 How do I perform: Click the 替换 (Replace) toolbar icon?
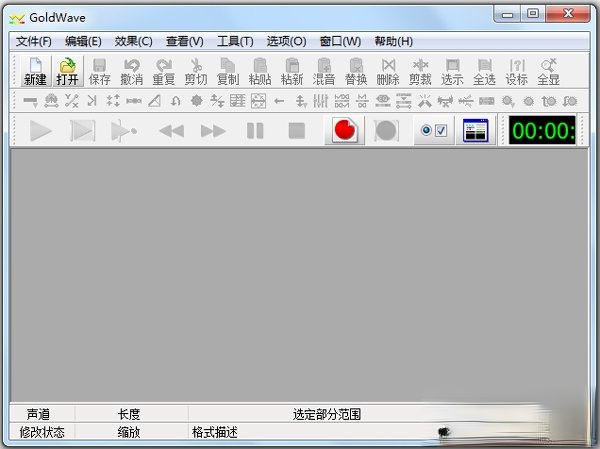point(356,72)
